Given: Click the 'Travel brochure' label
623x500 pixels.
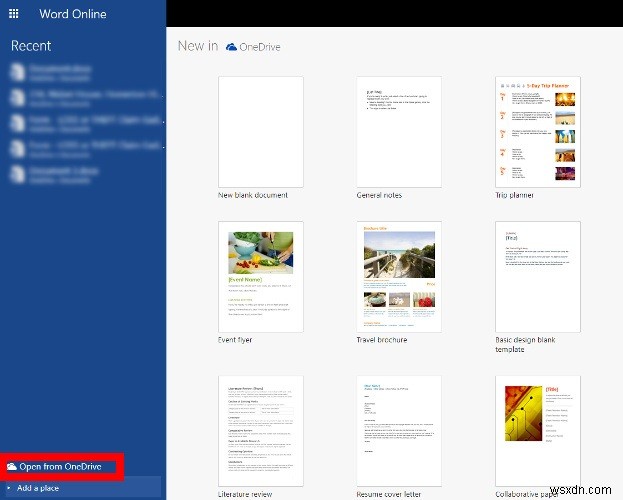Looking at the screenshot, I should coord(382,340).
